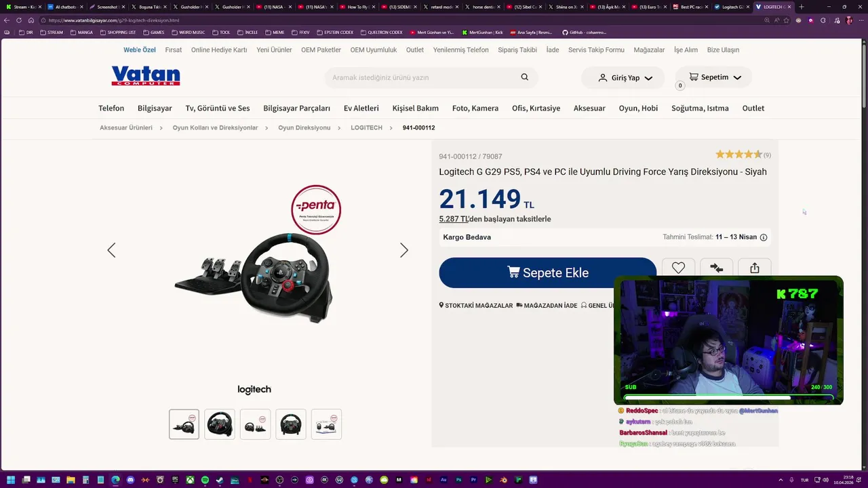Click 5.287 TL installment link
This screenshot has width=868, height=488.
point(454,219)
